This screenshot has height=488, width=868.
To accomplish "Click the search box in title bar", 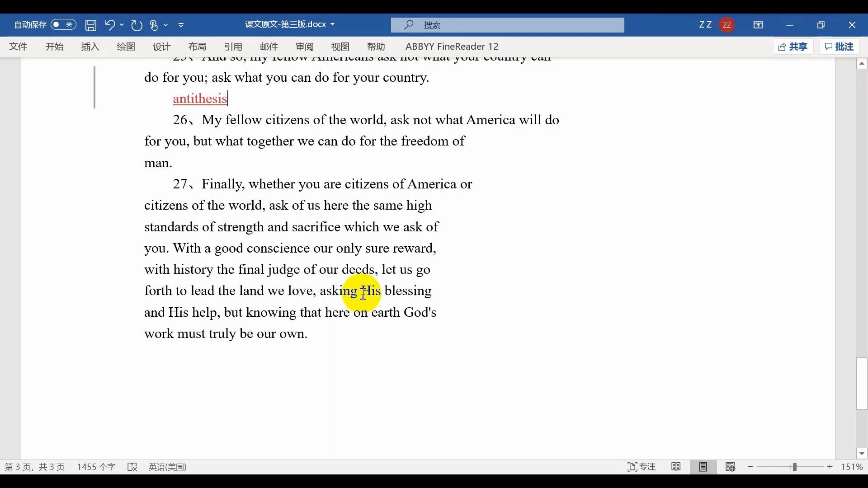I will pos(508,25).
